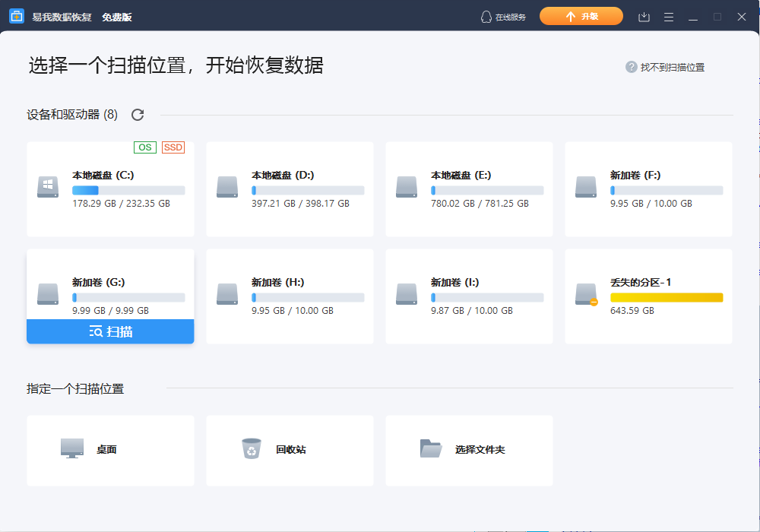Image resolution: width=760 pixels, height=532 pixels.
Task: Select New Volume (F:) drive card
Action: coord(648,188)
